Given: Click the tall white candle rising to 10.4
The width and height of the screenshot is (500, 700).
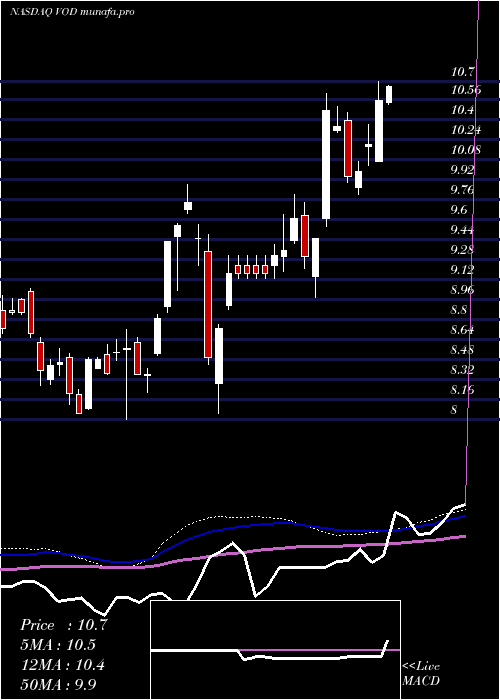Looking at the screenshot, I should coord(326,164).
